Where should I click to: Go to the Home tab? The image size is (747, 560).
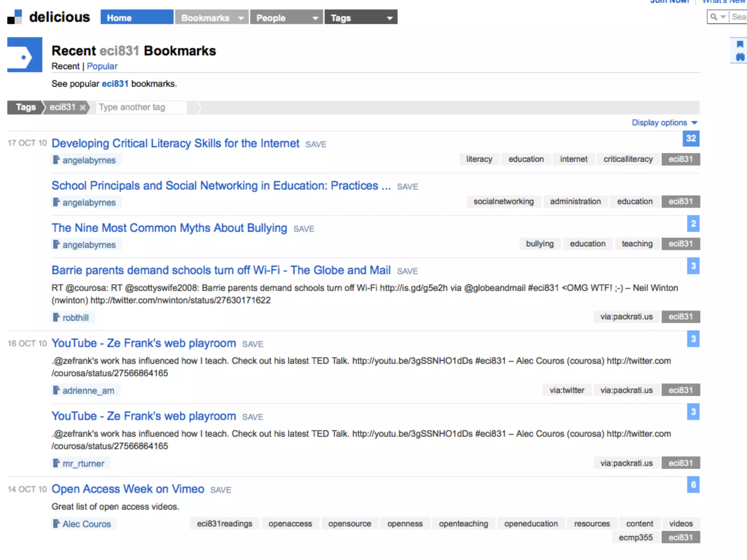137,17
